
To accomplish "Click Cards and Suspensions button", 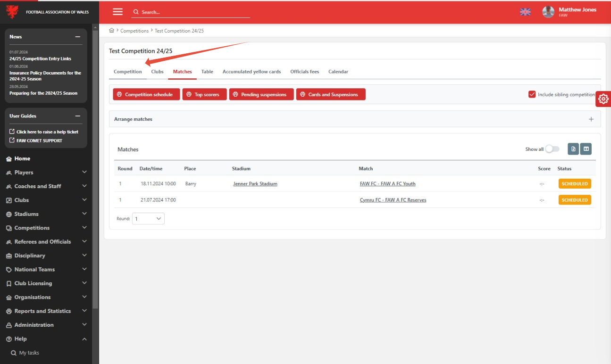I will click(331, 94).
